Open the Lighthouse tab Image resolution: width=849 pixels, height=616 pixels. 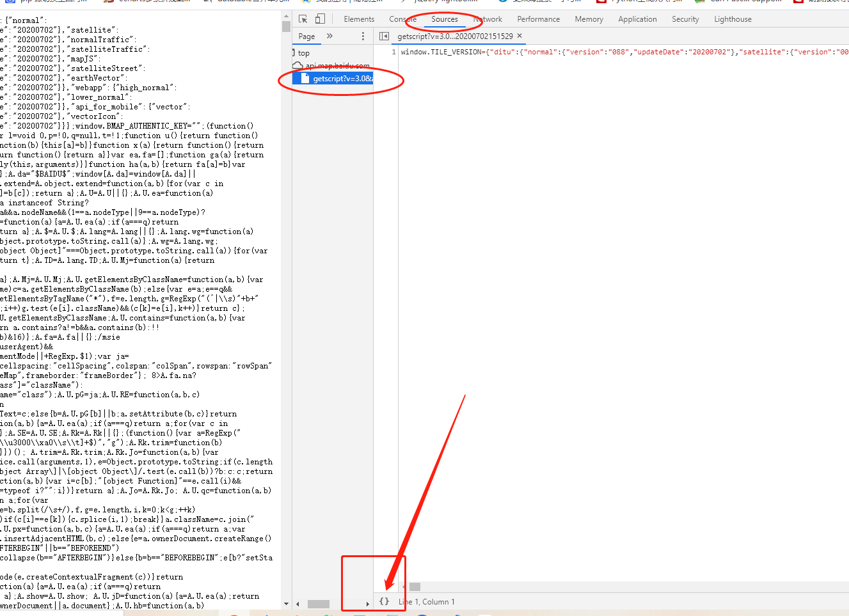coord(733,19)
